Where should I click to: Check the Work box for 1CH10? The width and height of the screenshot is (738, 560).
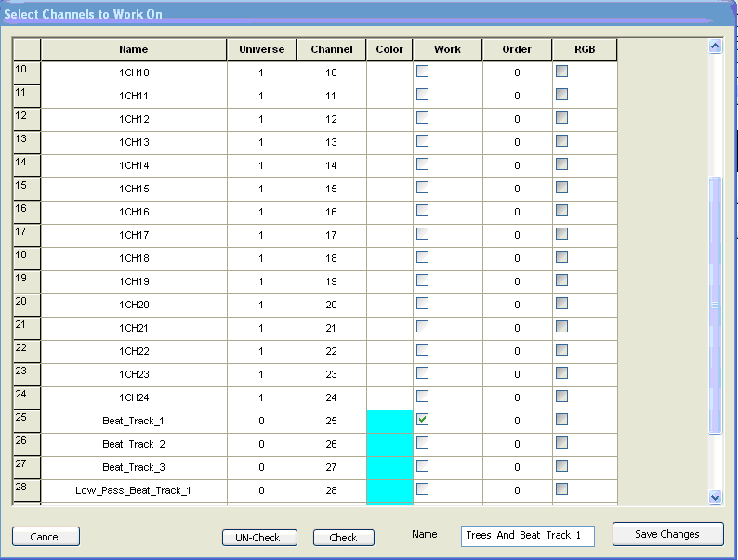[x=422, y=72]
